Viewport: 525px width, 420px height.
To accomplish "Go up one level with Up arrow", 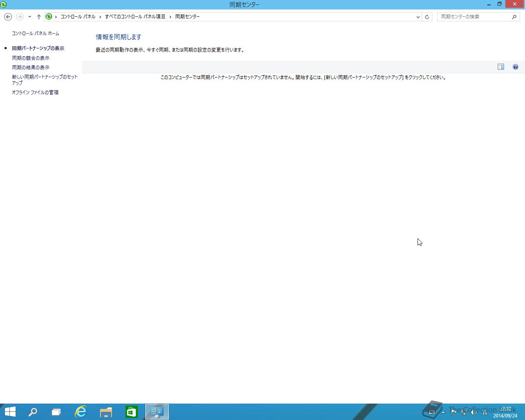I will pyautogui.click(x=39, y=17).
